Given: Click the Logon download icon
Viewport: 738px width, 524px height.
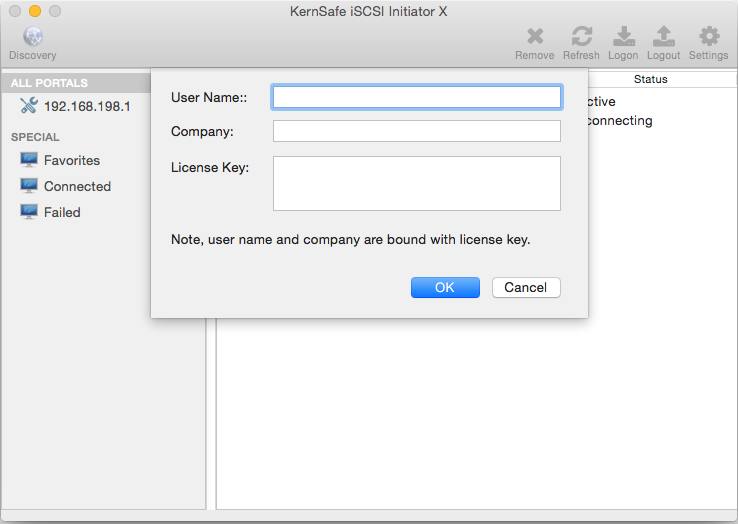Looking at the screenshot, I should point(624,36).
